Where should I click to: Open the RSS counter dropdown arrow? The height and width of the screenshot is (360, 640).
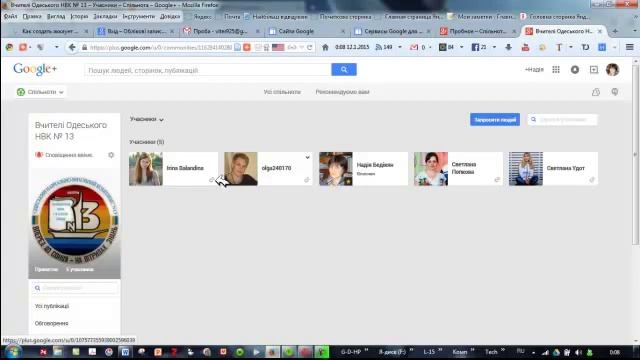point(400,47)
